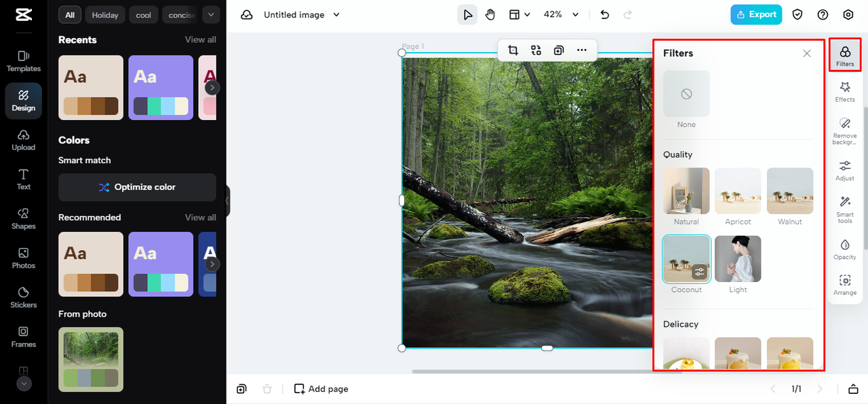
Task: Click the Crop tool on image toolbar
Action: tap(513, 50)
